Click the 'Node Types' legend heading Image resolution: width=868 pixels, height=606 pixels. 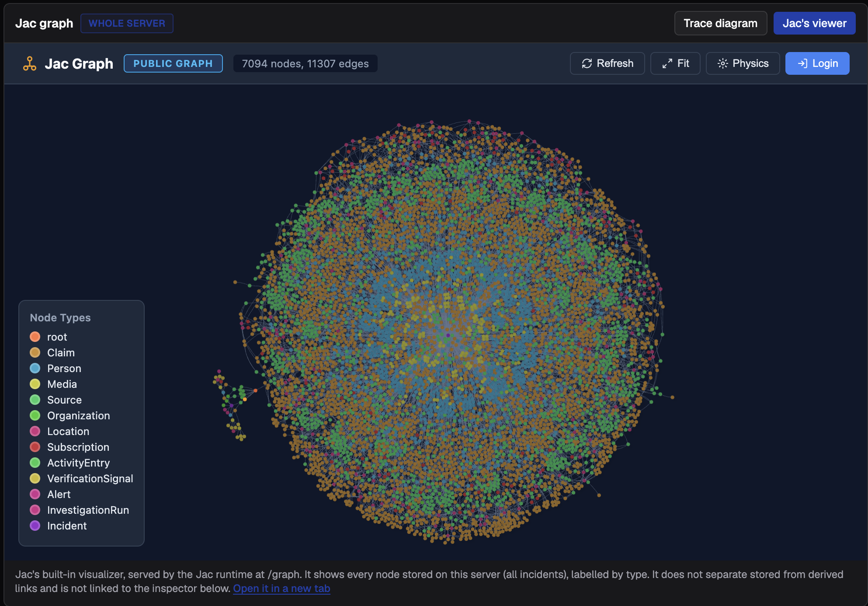(x=60, y=318)
